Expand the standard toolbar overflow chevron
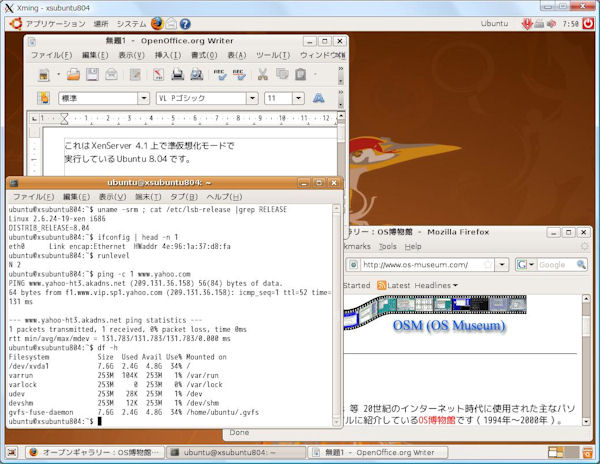This screenshot has height=464, width=600. 341,69
